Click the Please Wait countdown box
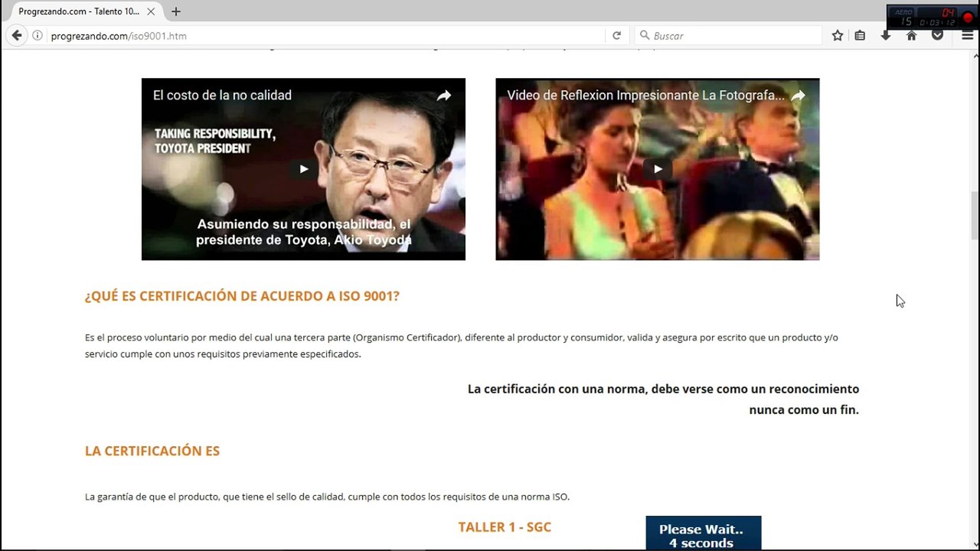This screenshot has width=980, height=551. pyautogui.click(x=703, y=533)
